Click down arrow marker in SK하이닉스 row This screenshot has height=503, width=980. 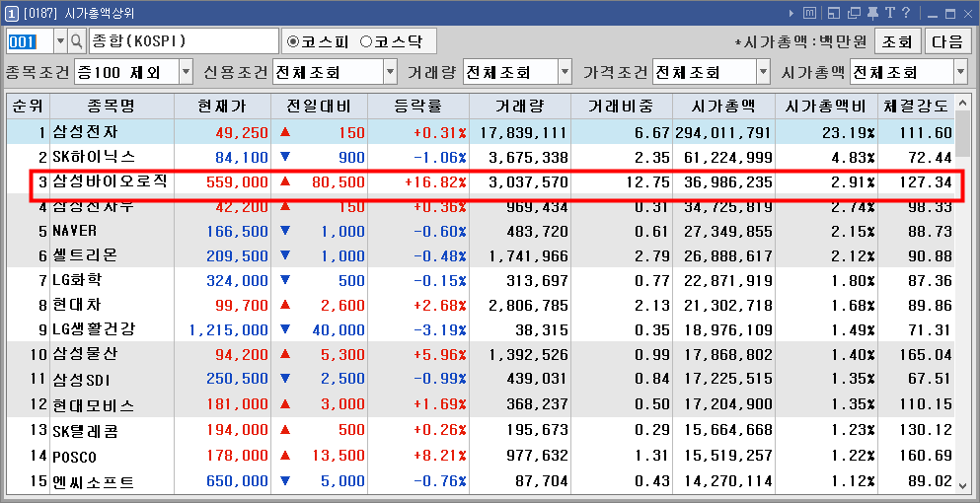click(285, 157)
